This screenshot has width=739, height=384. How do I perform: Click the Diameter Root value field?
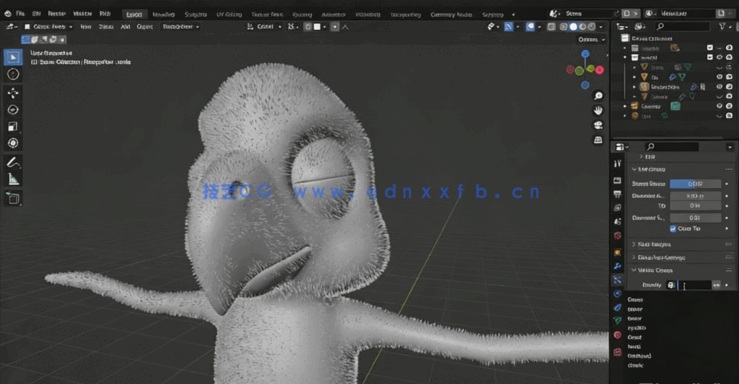(695, 196)
